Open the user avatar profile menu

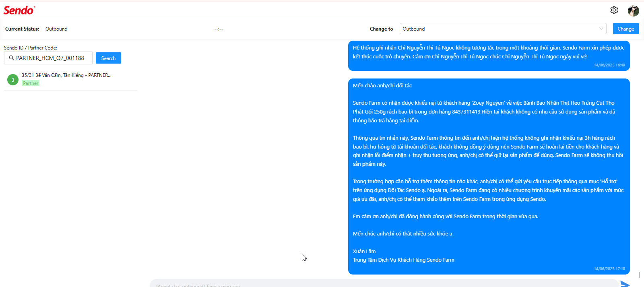coord(634,10)
